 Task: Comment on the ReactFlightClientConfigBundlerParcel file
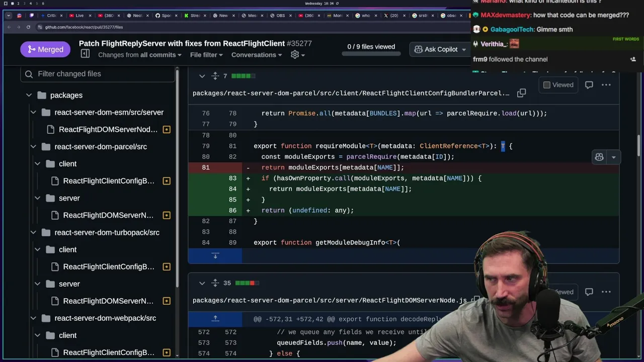pyautogui.click(x=589, y=85)
